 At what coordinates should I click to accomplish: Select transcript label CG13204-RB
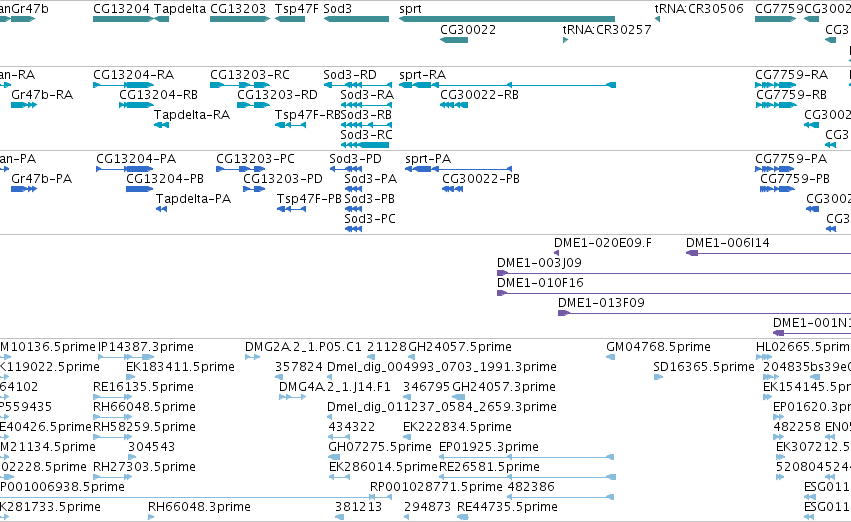coord(158,94)
